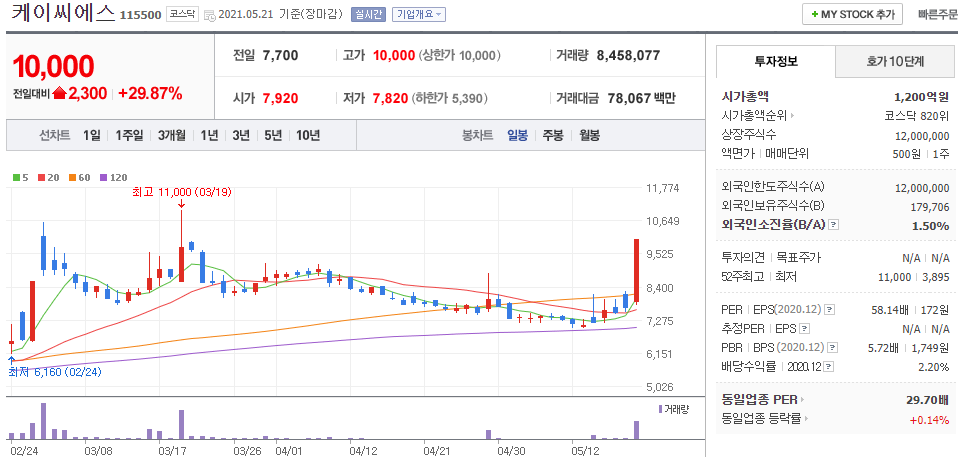Click the 시가 value 7,920
This screenshot has width=958, height=457.
pyautogui.click(x=280, y=98)
